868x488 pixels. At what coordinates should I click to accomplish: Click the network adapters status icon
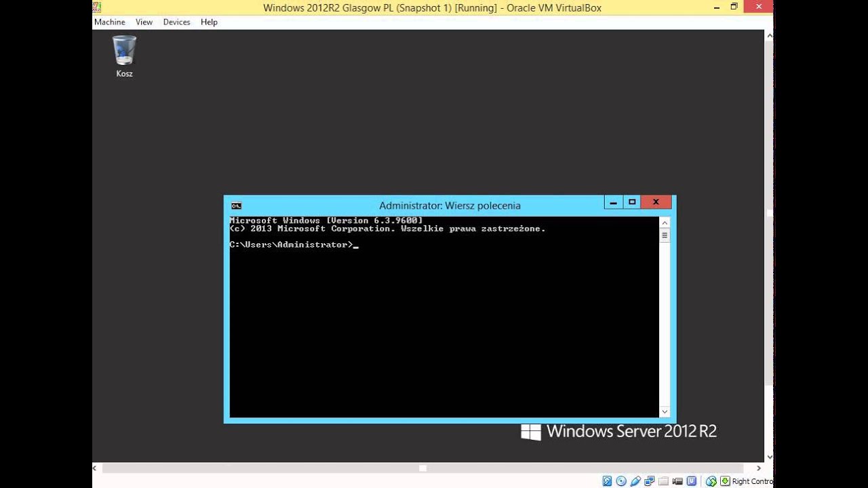[x=649, y=481]
